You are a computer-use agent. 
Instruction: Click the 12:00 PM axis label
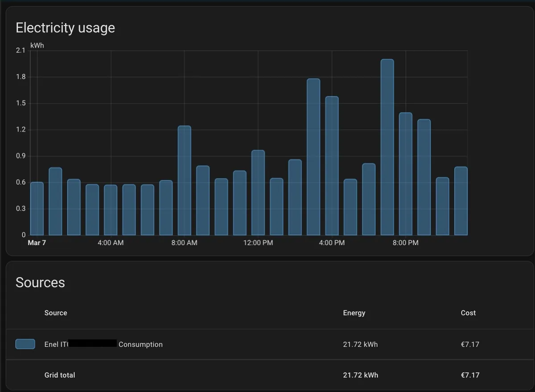[258, 243]
